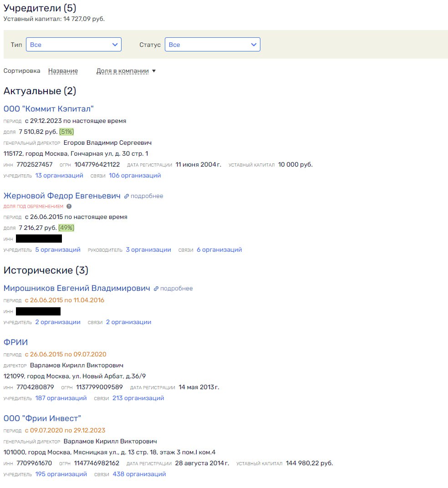448x488 pixels.
Task: Open Мирошников Евгений Владимирович profile
Action: tap(76, 288)
